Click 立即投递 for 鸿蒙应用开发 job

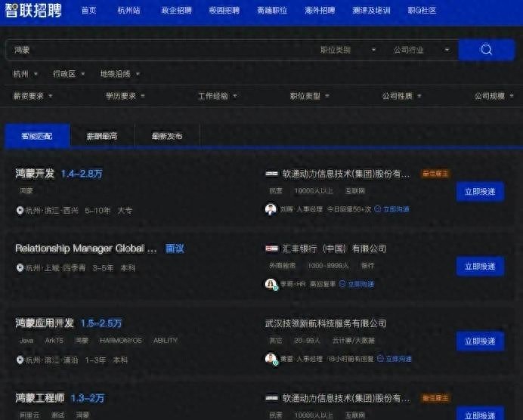(480, 341)
